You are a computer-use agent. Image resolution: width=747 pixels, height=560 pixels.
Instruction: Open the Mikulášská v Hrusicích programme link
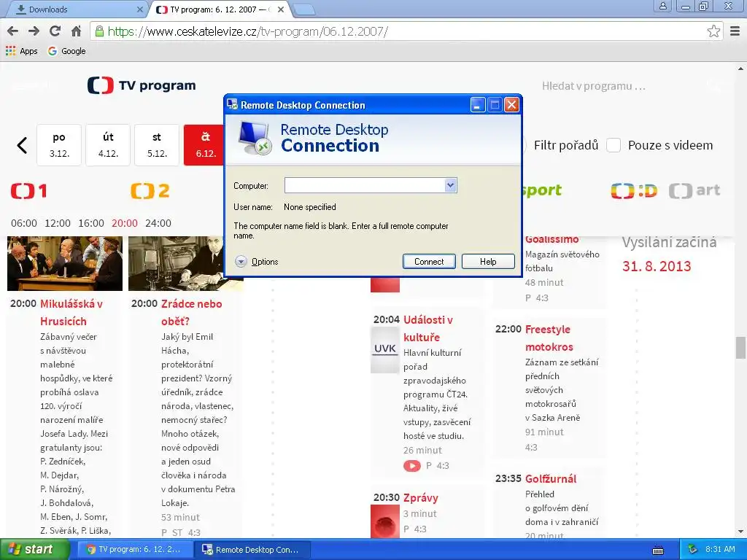tap(71, 312)
